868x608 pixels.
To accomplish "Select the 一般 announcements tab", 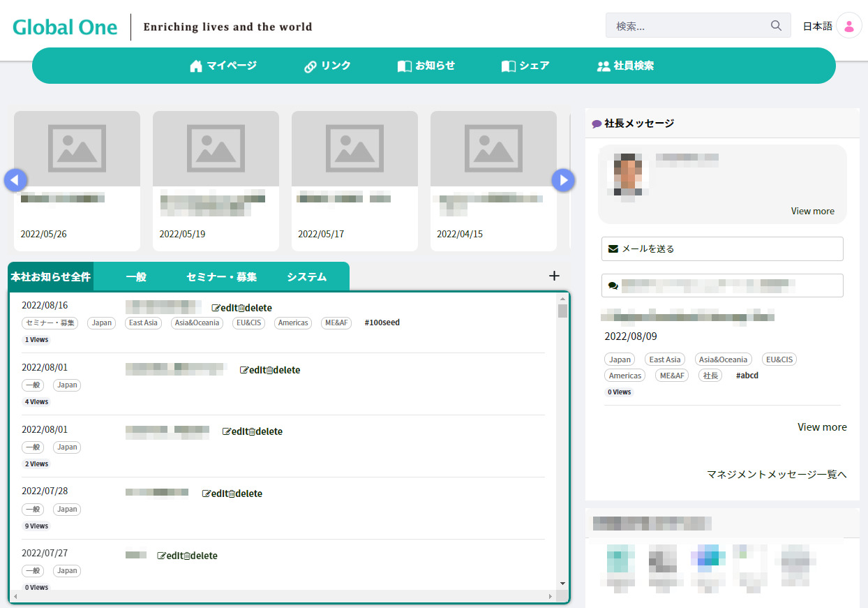I will (136, 277).
